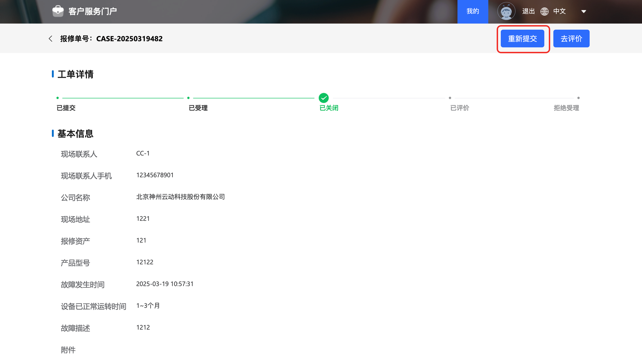Click the green 已关闭 checkmark step icon

pos(324,98)
